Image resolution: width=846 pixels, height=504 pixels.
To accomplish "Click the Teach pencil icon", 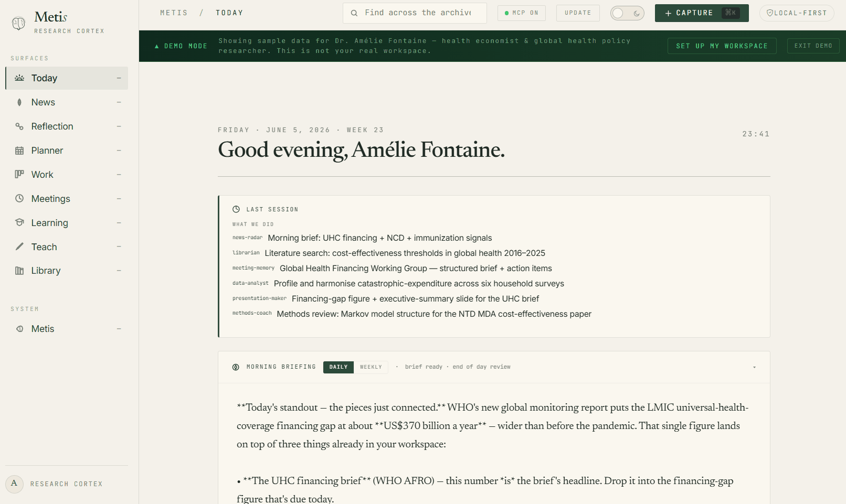I will coord(19,246).
